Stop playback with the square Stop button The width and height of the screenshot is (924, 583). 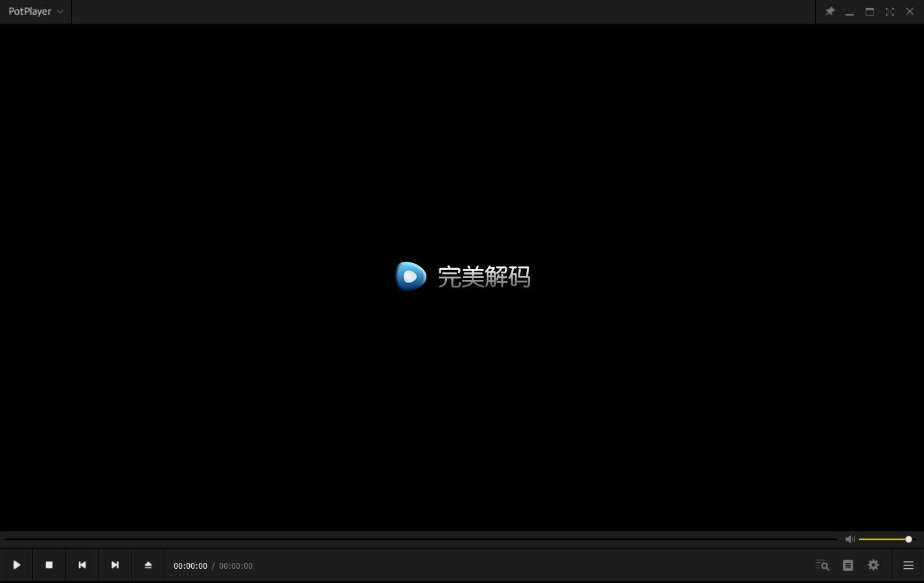point(49,565)
